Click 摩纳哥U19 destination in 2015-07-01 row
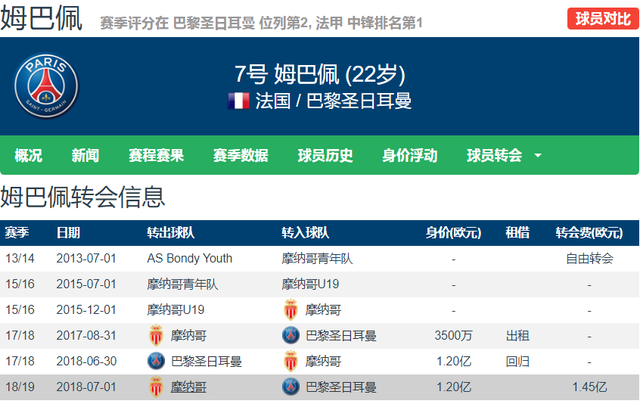 310,284
